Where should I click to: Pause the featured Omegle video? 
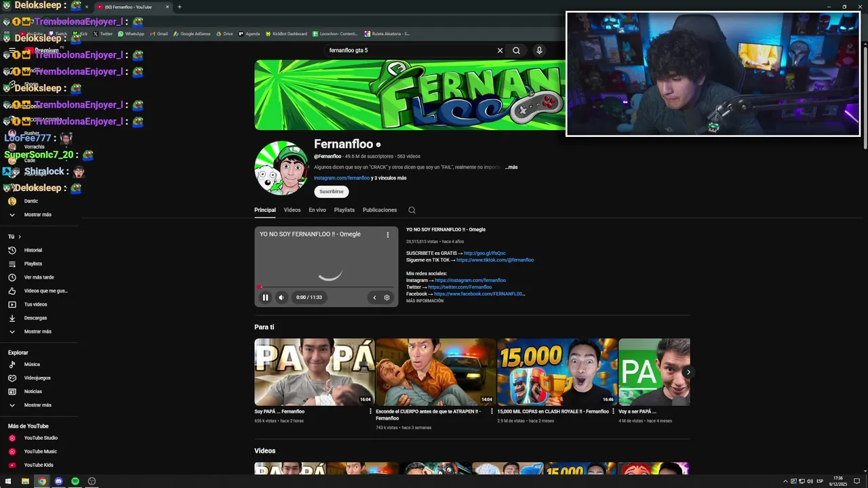tap(265, 297)
